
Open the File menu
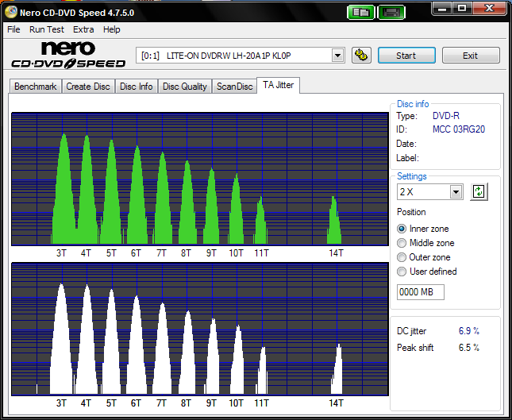13,29
